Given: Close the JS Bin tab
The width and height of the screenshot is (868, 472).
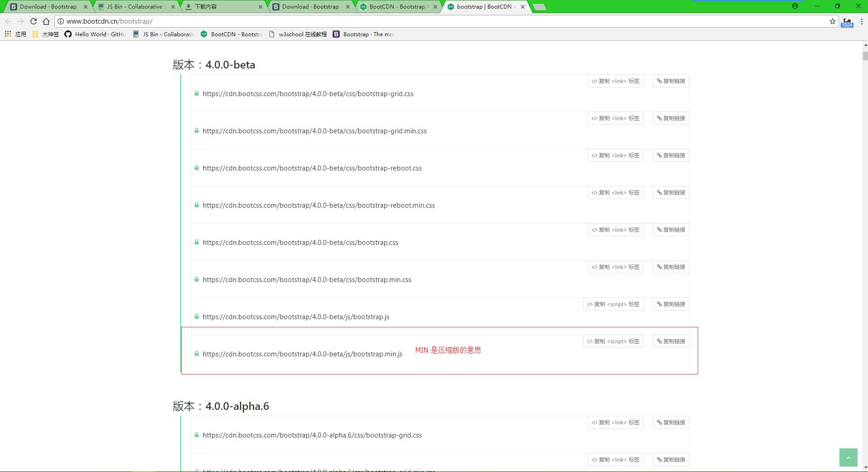Looking at the screenshot, I should (x=173, y=7).
